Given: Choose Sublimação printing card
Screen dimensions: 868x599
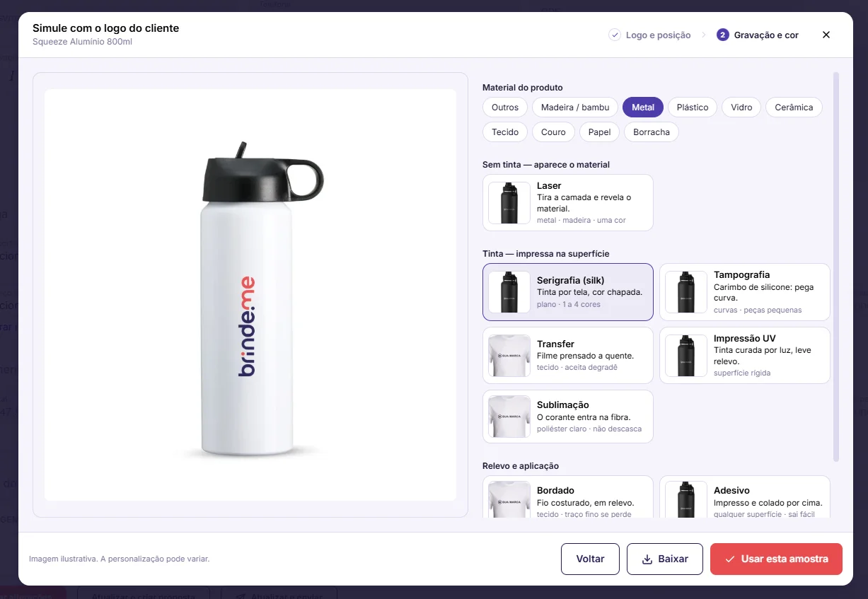Looking at the screenshot, I should (568, 417).
